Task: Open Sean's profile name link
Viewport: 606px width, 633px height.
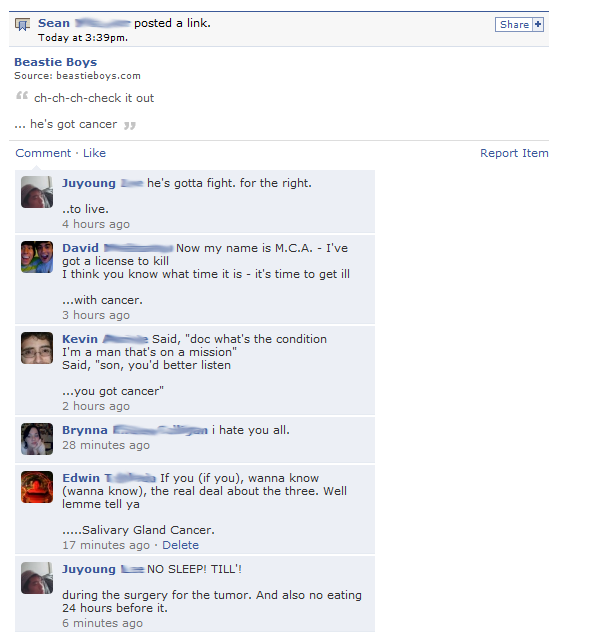Action: coord(84,23)
